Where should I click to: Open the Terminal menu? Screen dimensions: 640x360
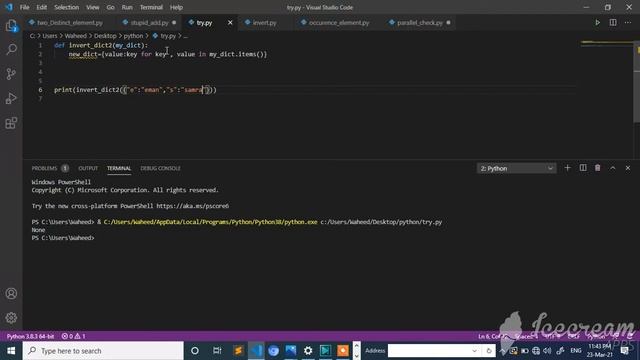tap(151, 7)
